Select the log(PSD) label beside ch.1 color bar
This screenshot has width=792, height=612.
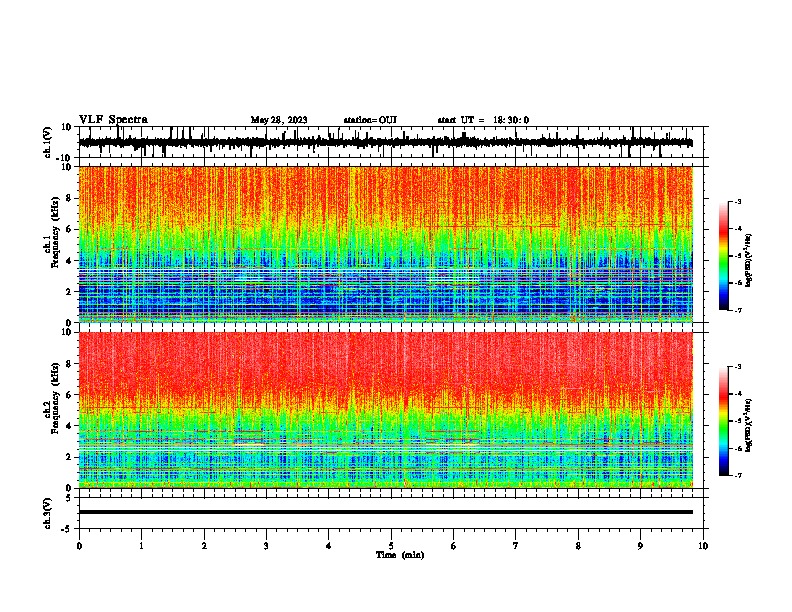[x=748, y=260]
